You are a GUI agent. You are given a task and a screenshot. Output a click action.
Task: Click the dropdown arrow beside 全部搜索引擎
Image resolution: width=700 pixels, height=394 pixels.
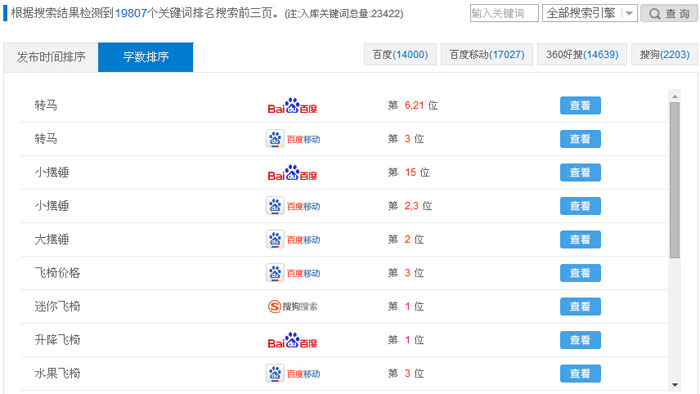click(x=629, y=13)
